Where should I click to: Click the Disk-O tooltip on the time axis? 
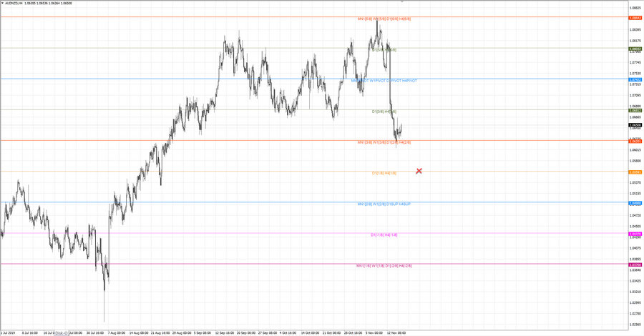coord(62,333)
